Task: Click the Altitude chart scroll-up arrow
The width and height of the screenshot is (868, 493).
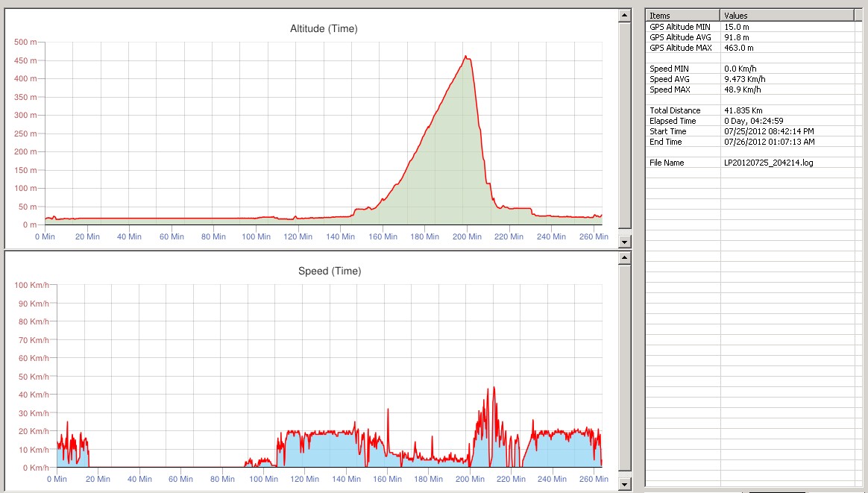Action: [625, 16]
